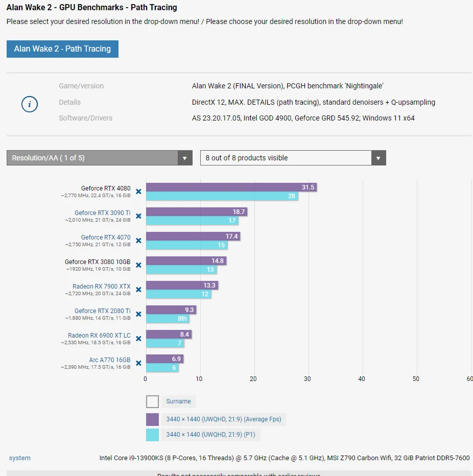473x476 pixels.
Task: Click the RTX 3080 10GB 14.8 fps bar
Action: click(x=186, y=261)
